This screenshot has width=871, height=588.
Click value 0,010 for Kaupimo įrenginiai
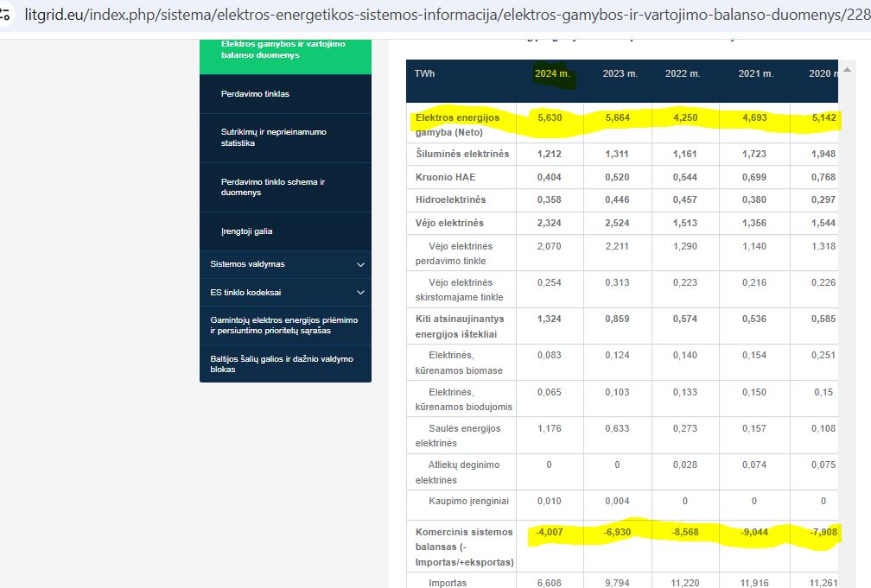[x=549, y=501]
